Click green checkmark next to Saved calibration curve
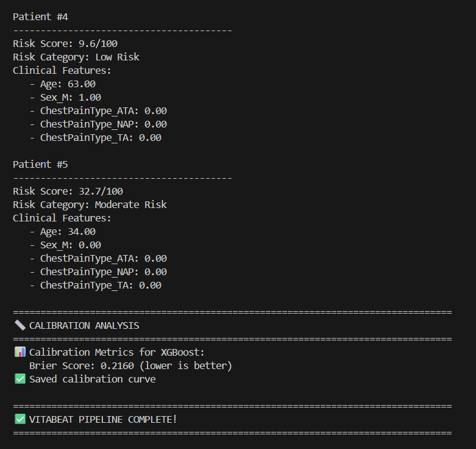 [x=20, y=379]
